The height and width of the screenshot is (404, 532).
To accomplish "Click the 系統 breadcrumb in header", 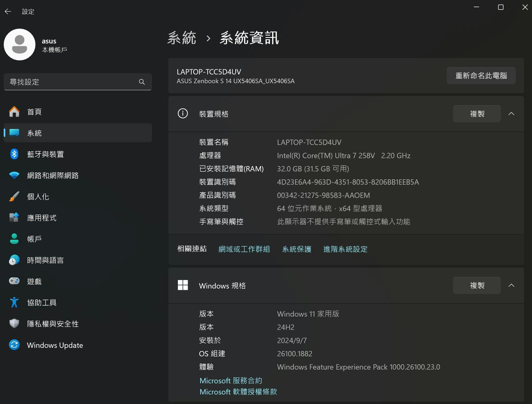I will click(x=182, y=38).
